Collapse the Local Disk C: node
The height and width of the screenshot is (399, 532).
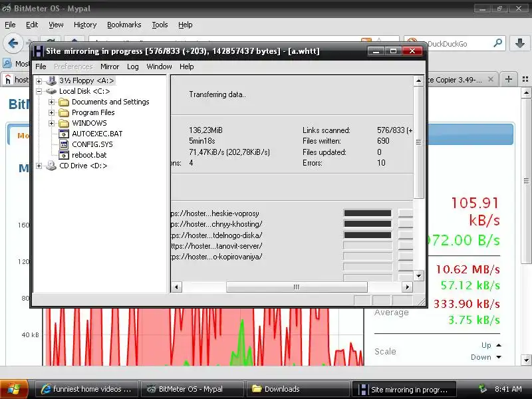[x=39, y=91]
